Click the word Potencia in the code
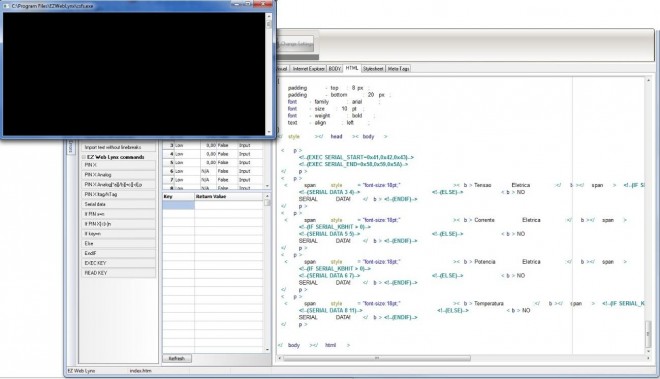The width and height of the screenshot is (660, 379). [485, 262]
